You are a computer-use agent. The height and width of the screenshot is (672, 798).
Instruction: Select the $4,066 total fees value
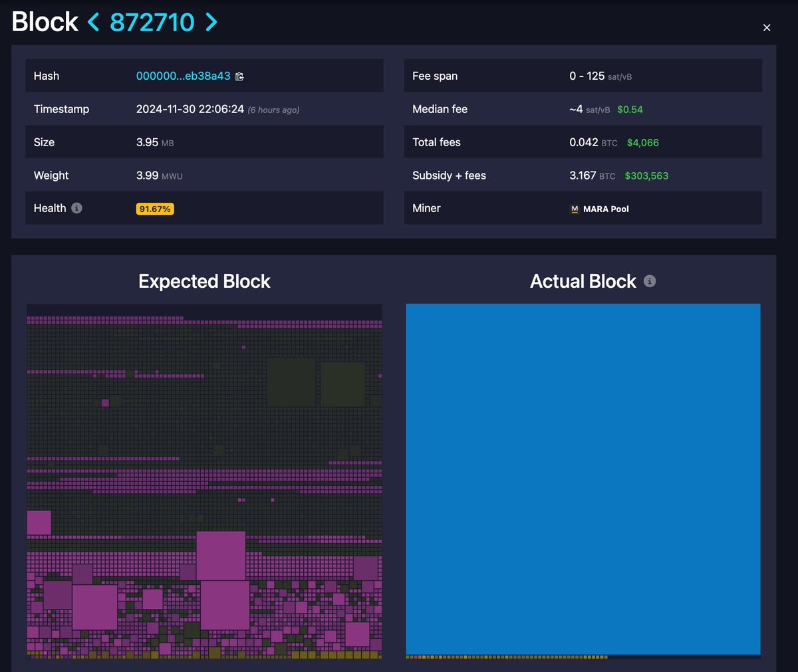643,142
